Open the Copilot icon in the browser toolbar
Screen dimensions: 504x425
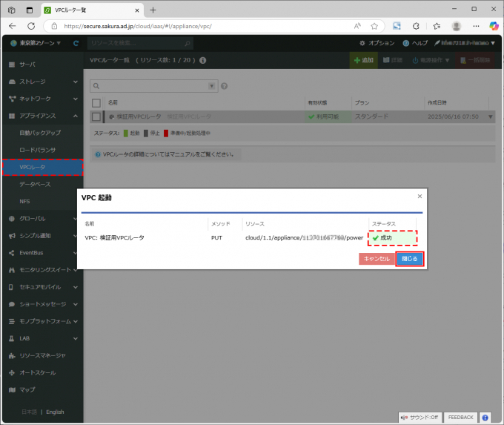point(494,26)
